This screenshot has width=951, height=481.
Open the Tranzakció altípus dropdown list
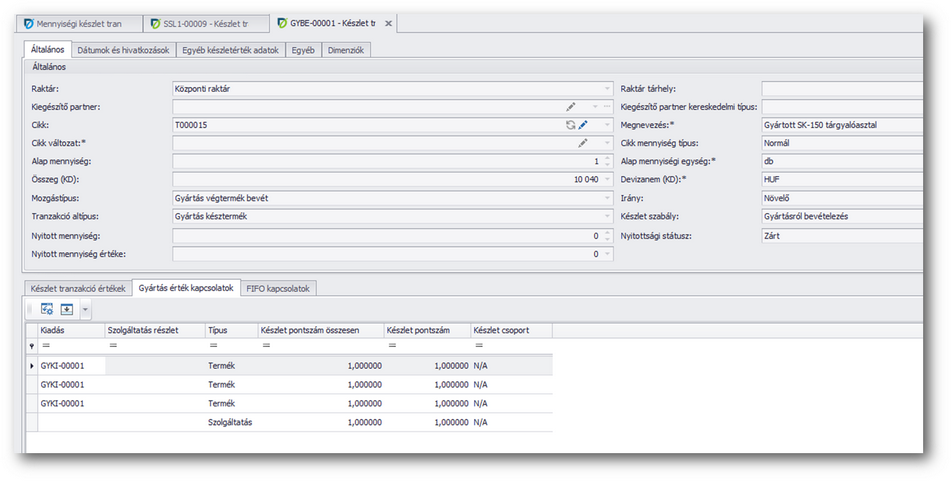607,216
